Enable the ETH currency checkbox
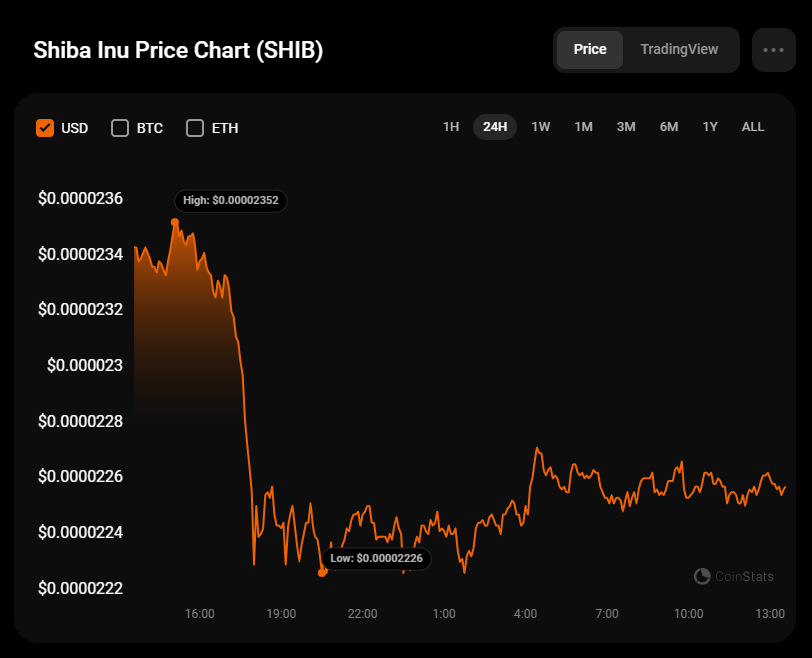The height and width of the screenshot is (658, 812). point(195,128)
